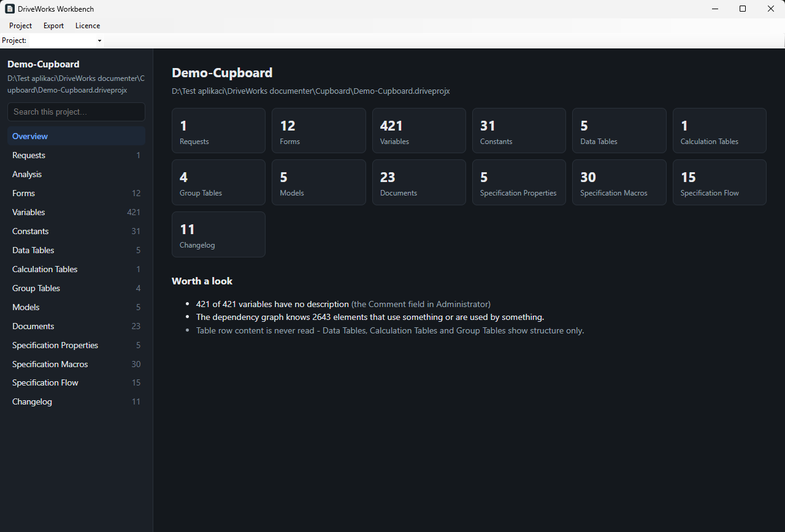Screen dimensions: 785x532
Task: Go to Group Tables in the sidebar
Action: 76,288
